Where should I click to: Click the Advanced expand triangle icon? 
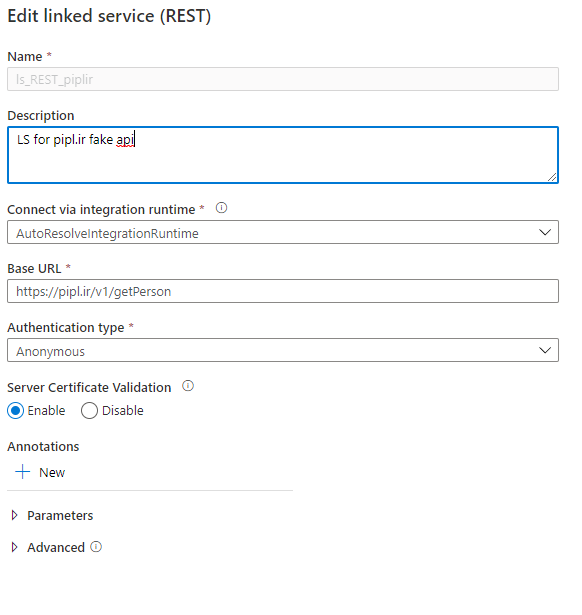(x=15, y=547)
